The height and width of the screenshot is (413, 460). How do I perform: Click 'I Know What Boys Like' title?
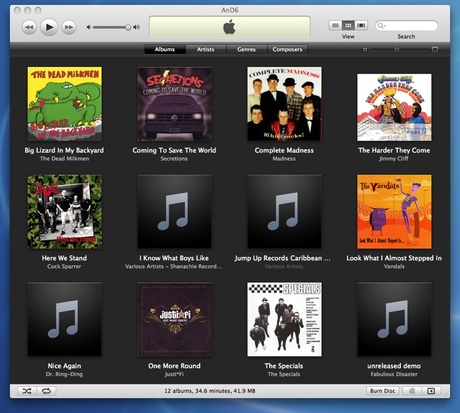[x=174, y=258]
